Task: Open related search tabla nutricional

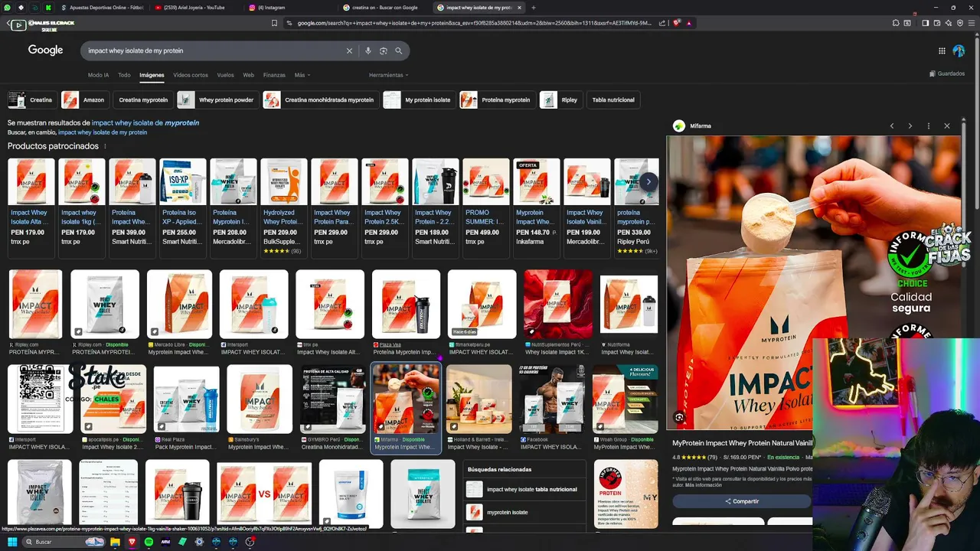Action: pyautogui.click(x=524, y=490)
